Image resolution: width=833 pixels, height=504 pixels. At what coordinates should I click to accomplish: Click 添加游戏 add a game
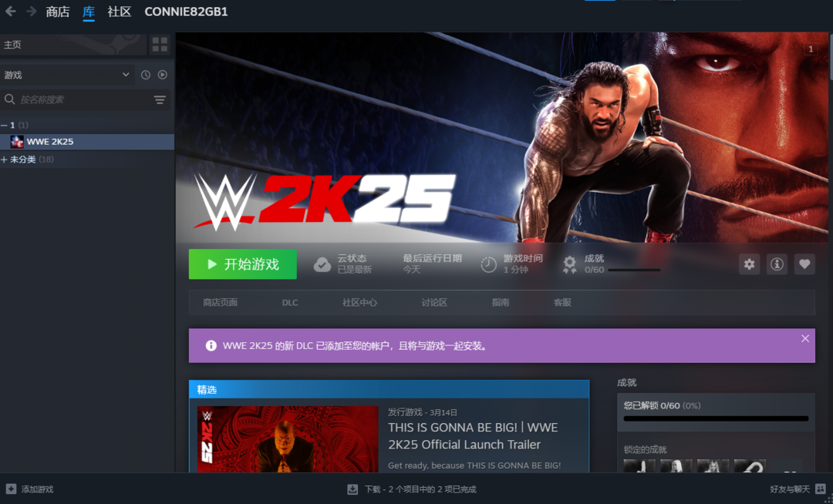37,489
